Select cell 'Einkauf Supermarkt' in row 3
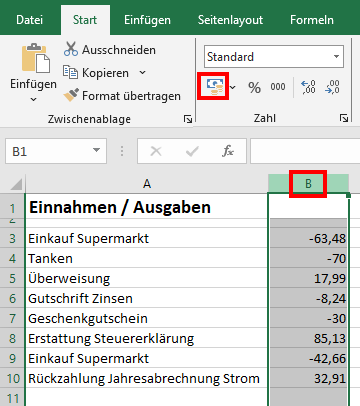Screen dimensions: 360x406 [x=147, y=238]
